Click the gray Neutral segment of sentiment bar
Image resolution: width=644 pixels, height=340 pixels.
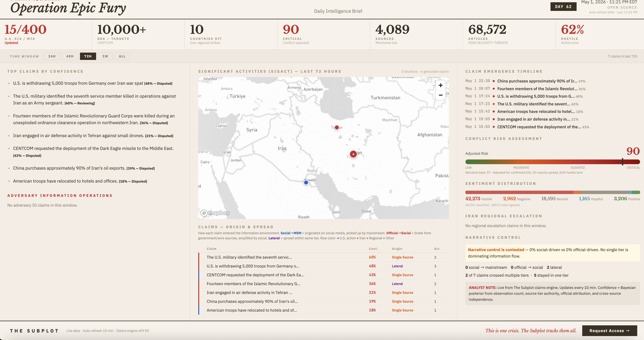coord(605,192)
